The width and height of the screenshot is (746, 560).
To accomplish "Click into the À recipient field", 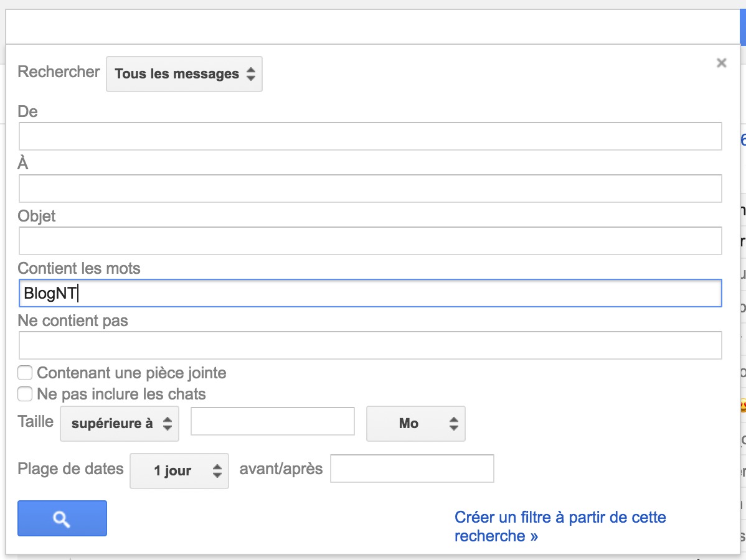I will pos(370,189).
